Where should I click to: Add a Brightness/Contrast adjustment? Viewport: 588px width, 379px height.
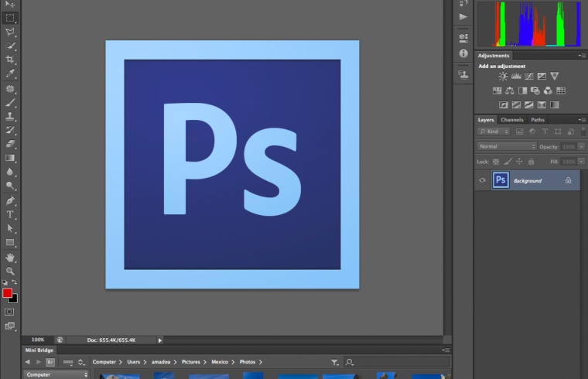[503, 77]
